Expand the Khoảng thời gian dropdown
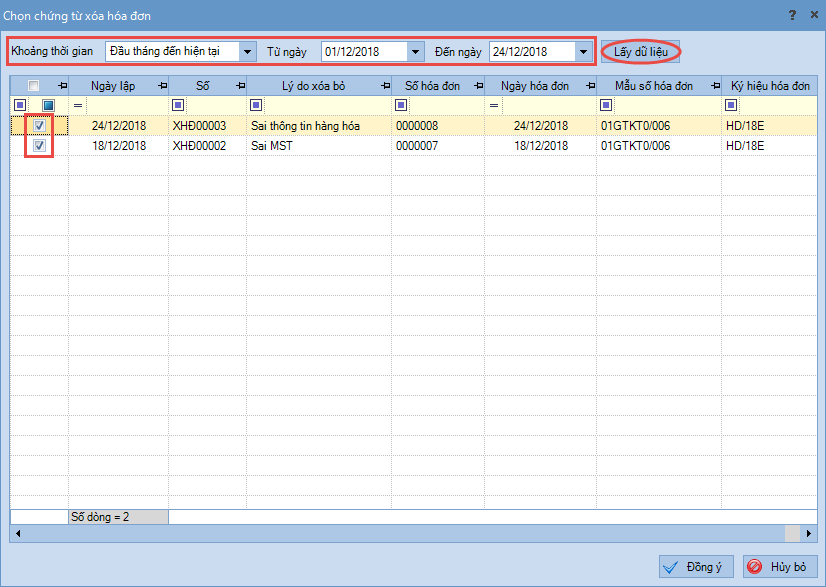Screen dimensions: 826x587 coord(247,52)
